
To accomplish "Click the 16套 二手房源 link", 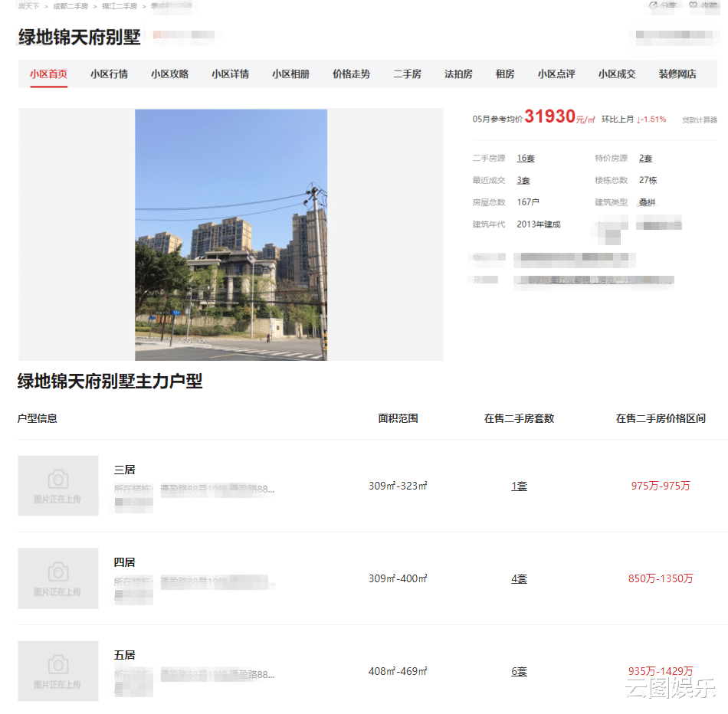I will point(524,158).
